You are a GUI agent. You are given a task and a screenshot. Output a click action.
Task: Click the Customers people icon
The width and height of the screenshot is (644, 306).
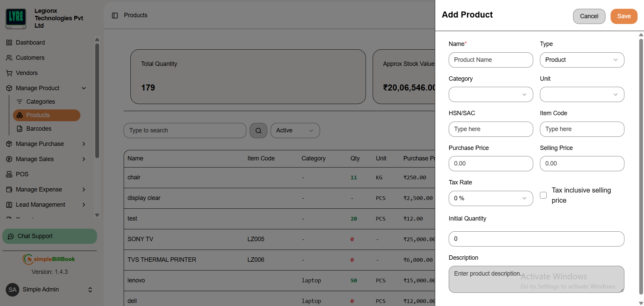click(x=9, y=58)
